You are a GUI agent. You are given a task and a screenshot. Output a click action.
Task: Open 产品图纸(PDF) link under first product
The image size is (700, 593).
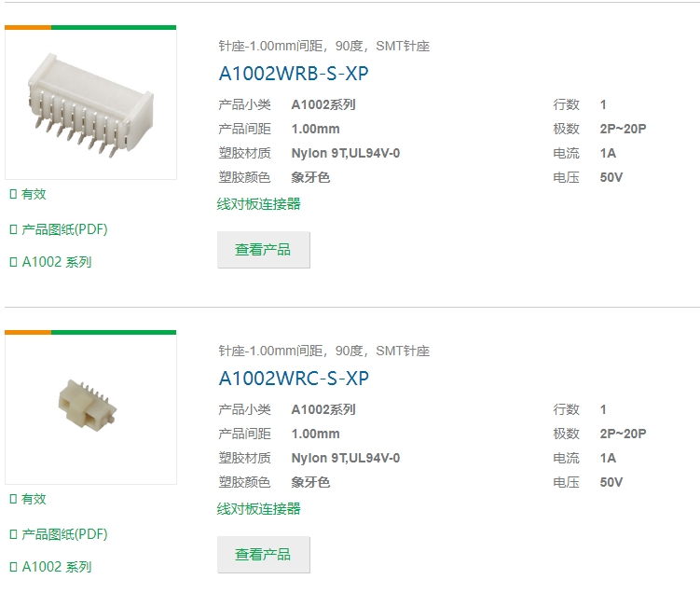[x=64, y=229]
